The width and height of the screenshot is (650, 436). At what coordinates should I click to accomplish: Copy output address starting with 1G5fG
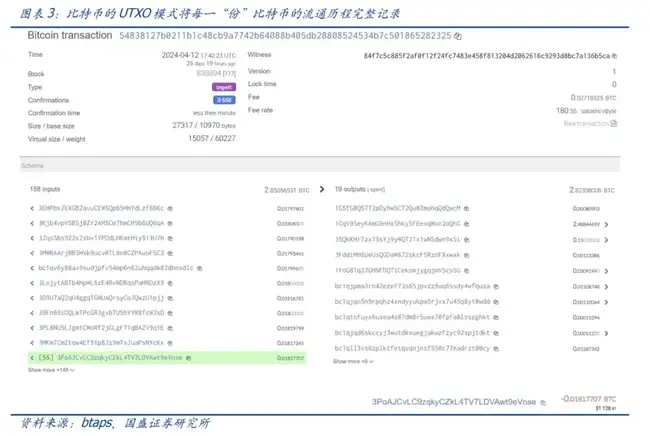466,208
